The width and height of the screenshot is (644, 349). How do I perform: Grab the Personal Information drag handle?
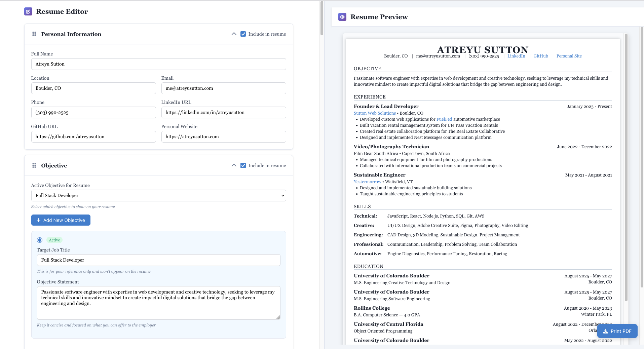(x=34, y=34)
